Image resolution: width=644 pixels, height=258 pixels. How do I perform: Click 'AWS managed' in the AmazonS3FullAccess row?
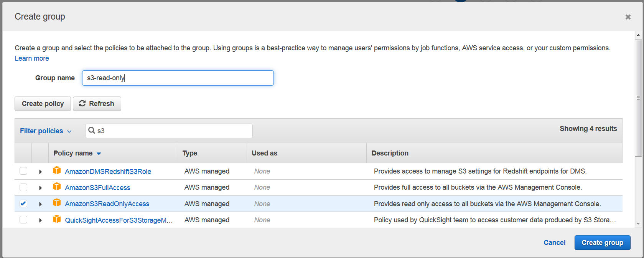pos(207,187)
